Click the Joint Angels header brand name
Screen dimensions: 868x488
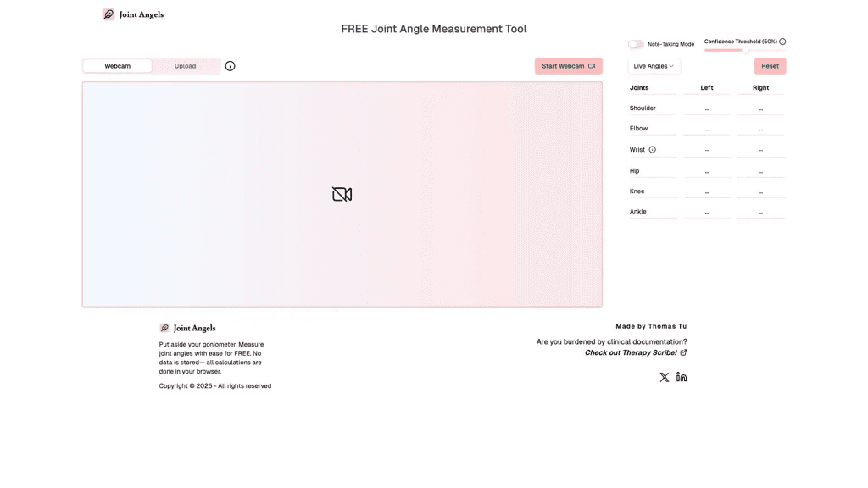142,14
